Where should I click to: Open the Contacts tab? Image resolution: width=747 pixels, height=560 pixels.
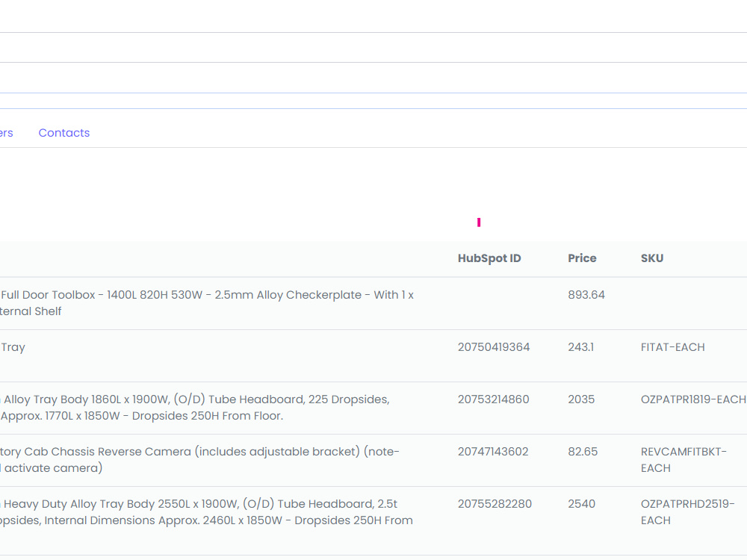(x=63, y=133)
